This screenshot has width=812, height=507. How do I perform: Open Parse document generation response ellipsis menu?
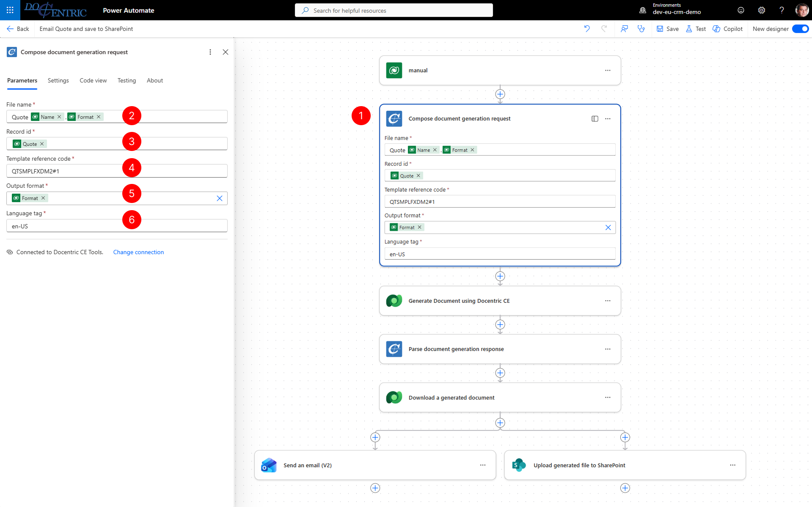tap(608, 349)
